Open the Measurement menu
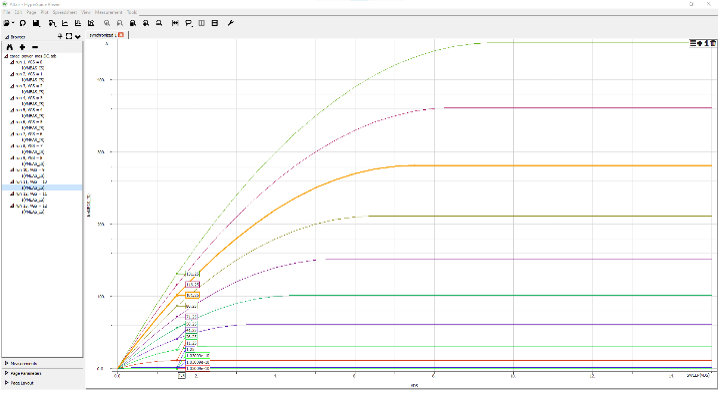This screenshot has width=721, height=394. (109, 12)
